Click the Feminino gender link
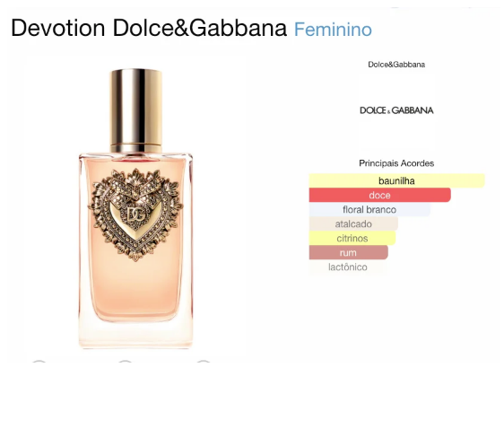 pos(333,30)
